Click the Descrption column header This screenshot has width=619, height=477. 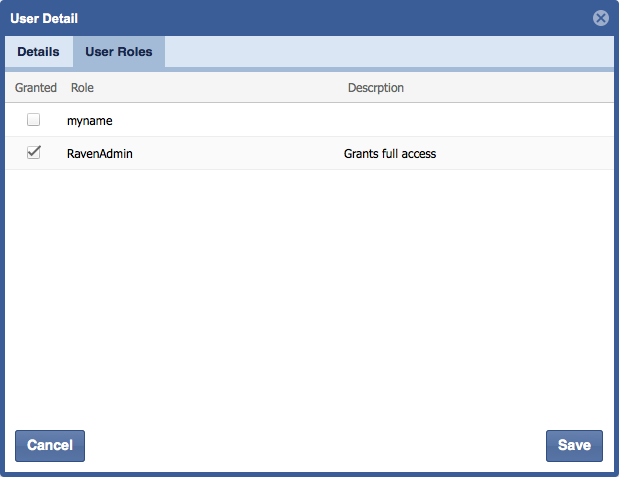point(375,88)
